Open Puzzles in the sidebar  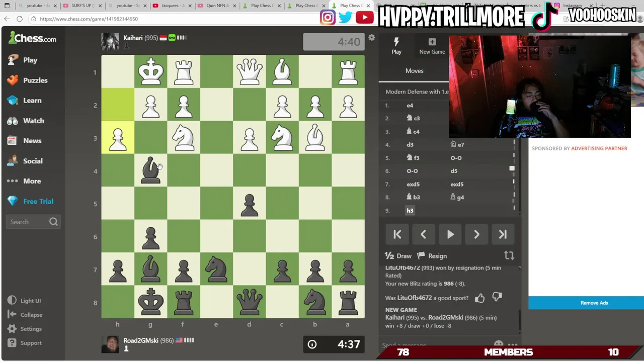(x=28, y=80)
